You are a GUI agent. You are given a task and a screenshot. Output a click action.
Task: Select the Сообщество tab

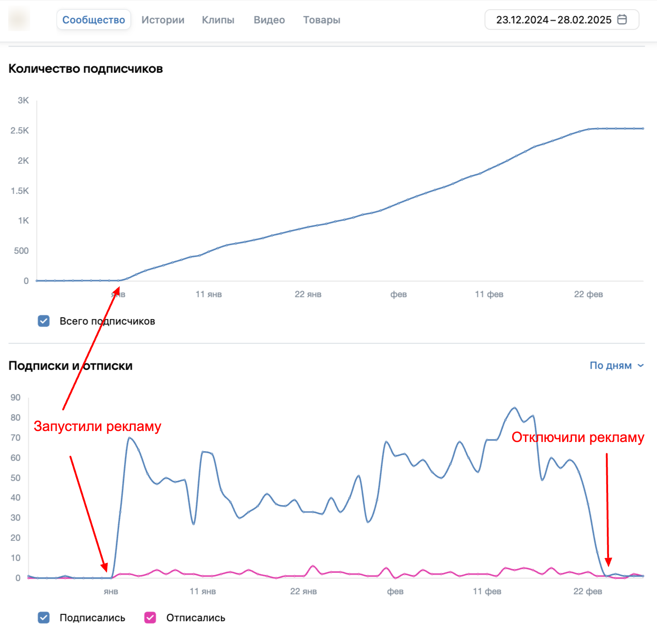(x=94, y=20)
